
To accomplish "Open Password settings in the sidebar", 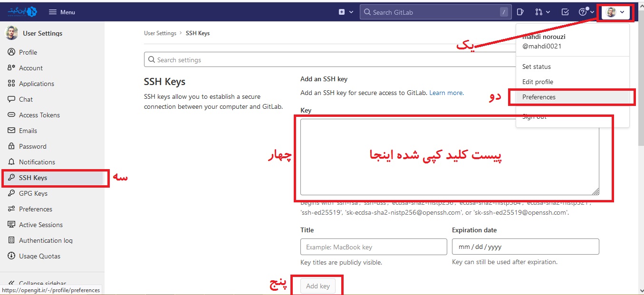I will click(x=33, y=146).
